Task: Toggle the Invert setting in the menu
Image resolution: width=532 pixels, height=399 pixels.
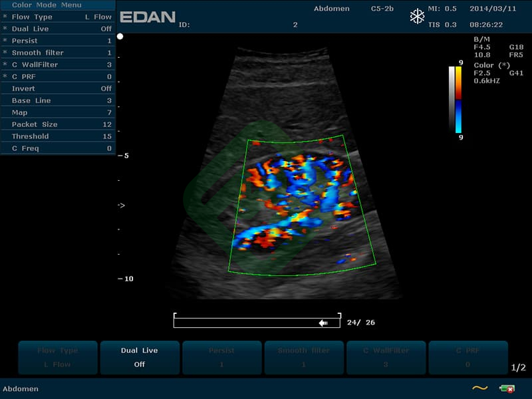Action: coord(58,88)
